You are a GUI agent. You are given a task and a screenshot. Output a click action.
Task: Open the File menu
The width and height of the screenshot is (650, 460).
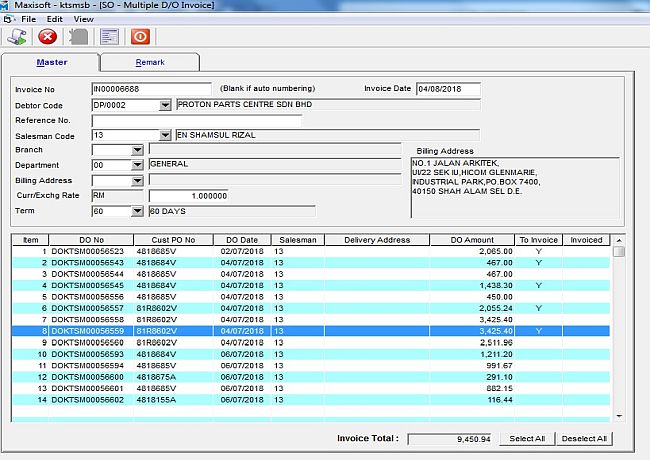pyautogui.click(x=28, y=19)
